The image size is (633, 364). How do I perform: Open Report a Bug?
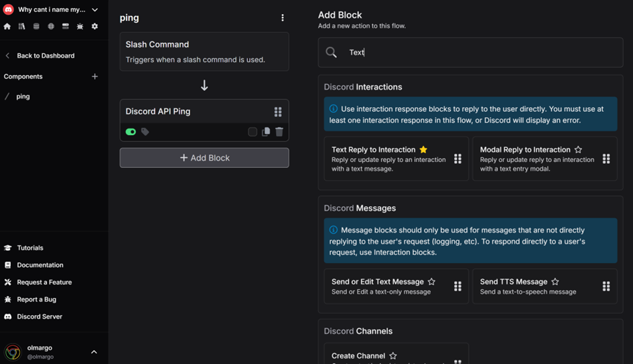coord(36,300)
